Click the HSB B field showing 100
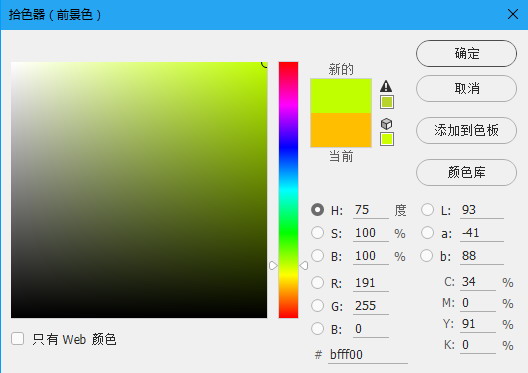 (371, 256)
